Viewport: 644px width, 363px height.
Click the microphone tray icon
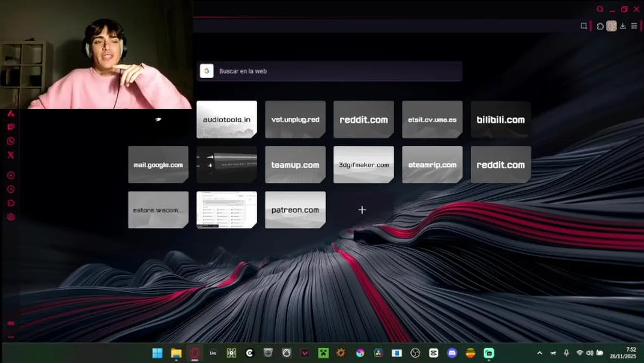click(566, 353)
